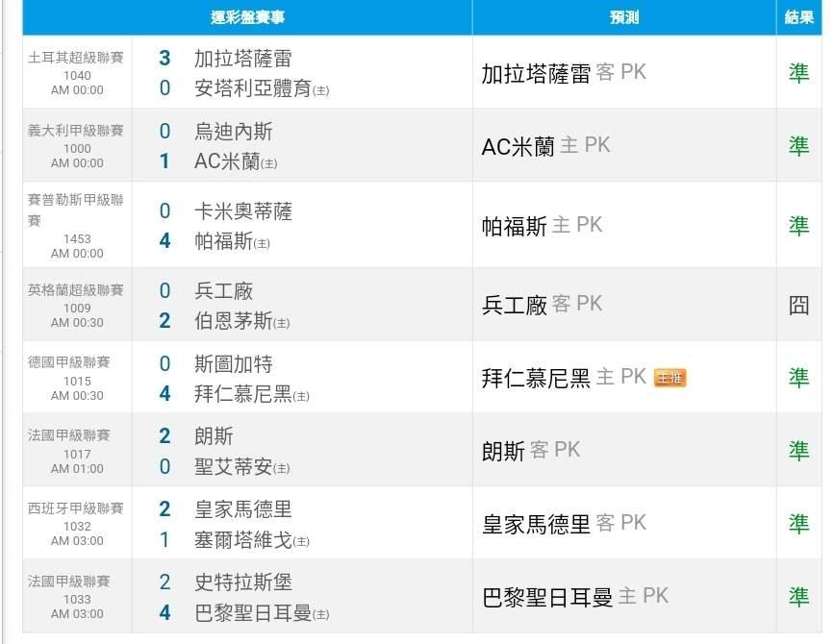The height and width of the screenshot is (644, 834).
Task: Open the 卡米奧蒂薩 team link
Action: 242,211
